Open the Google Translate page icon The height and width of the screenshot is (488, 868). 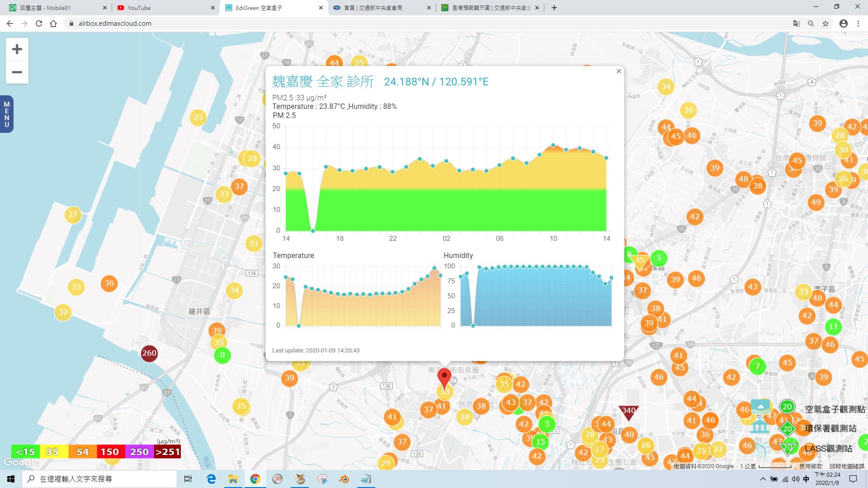797,23
